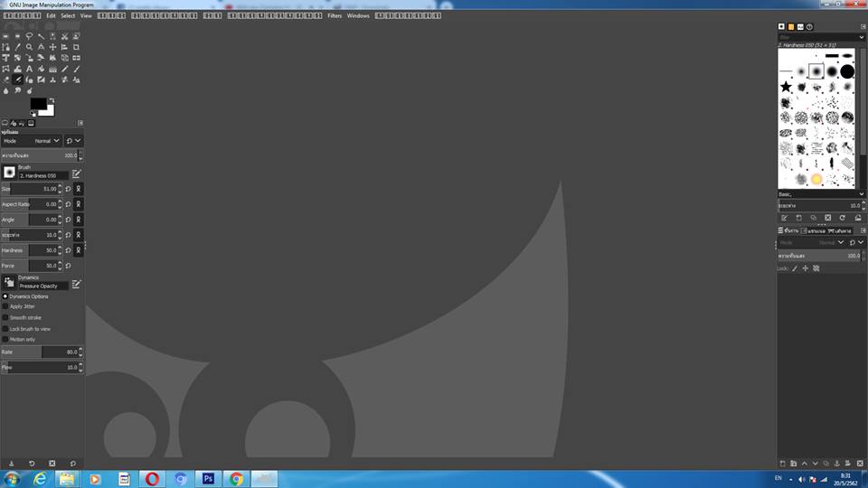Toggle link Size to brush native size
The height and width of the screenshot is (488, 868).
[x=78, y=189]
